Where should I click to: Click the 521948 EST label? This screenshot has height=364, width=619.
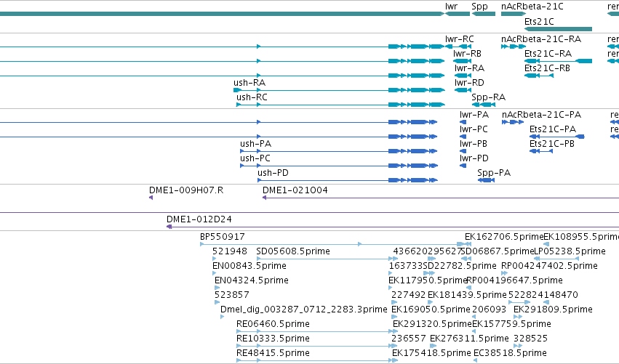pyautogui.click(x=230, y=251)
